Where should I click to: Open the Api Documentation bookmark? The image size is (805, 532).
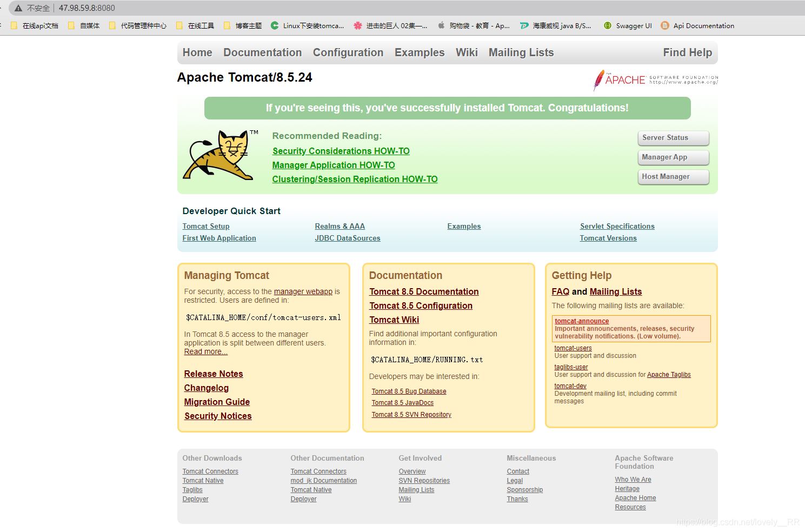pyautogui.click(x=697, y=25)
